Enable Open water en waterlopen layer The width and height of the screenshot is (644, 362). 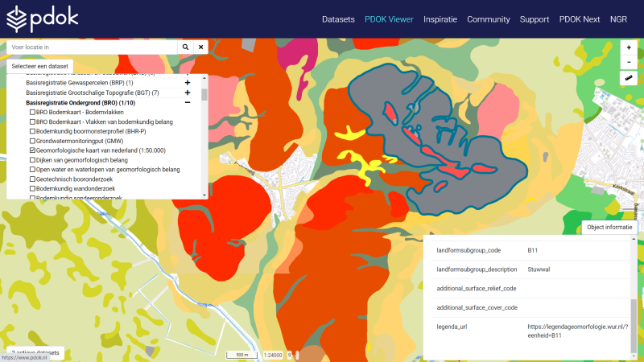[x=32, y=170]
